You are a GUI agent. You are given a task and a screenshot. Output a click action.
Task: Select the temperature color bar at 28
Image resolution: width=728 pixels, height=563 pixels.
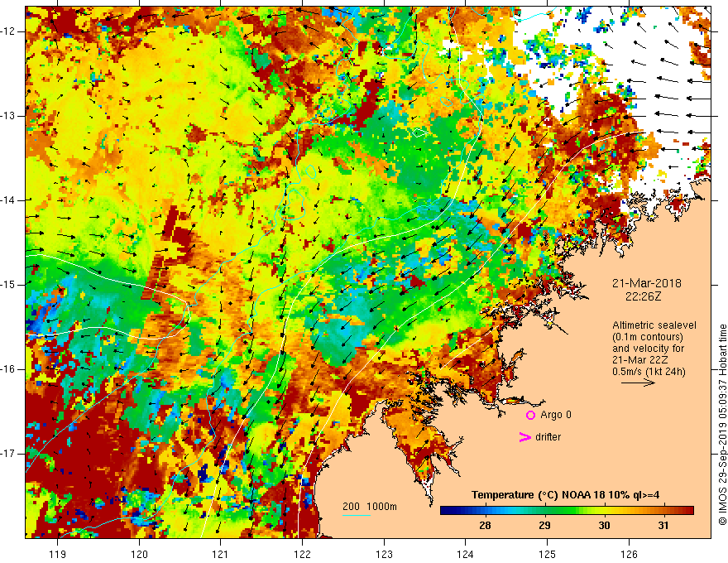(x=485, y=511)
